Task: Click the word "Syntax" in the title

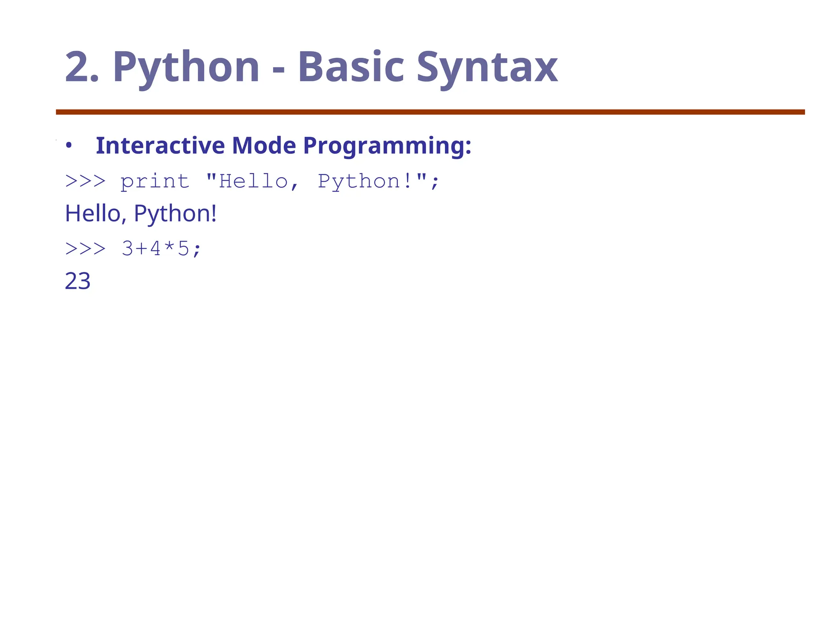Action: (x=487, y=67)
